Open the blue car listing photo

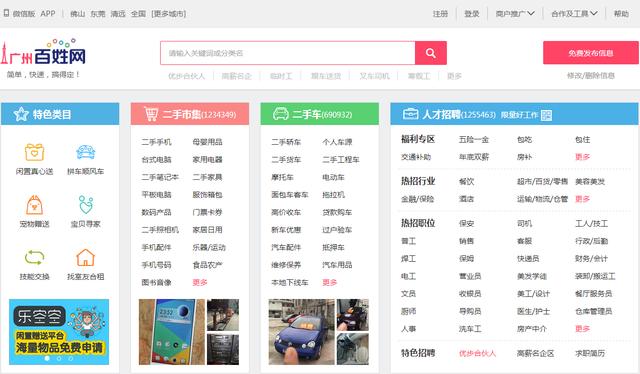(x=302, y=332)
